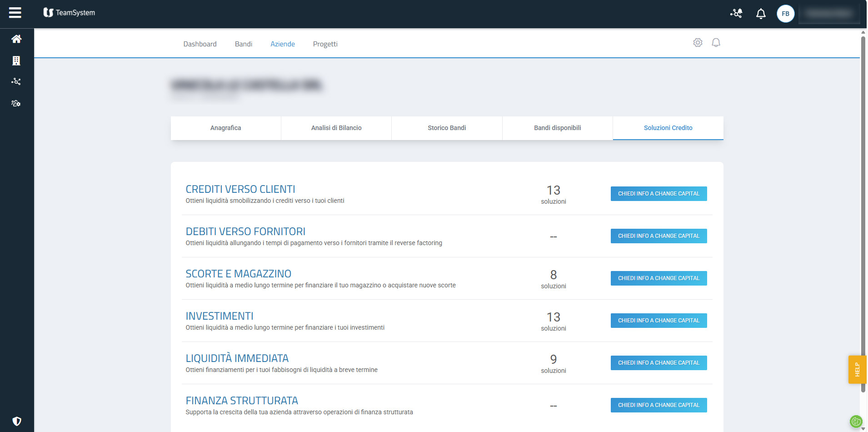Open the yellow HELP side tab
The width and height of the screenshot is (868, 432).
coord(857,369)
